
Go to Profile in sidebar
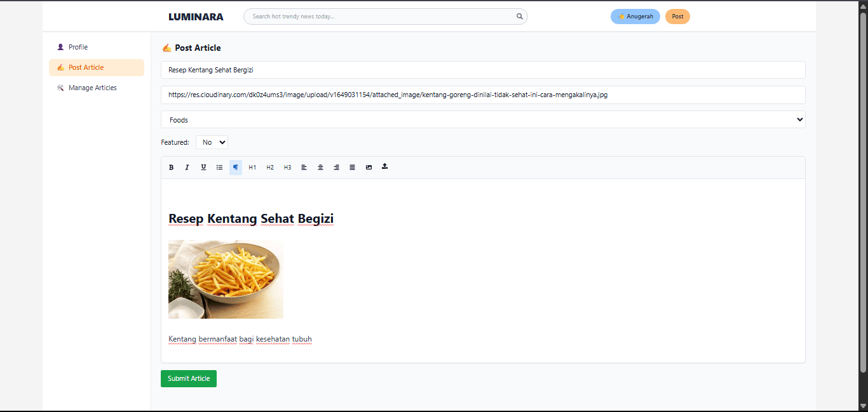pyautogui.click(x=78, y=47)
